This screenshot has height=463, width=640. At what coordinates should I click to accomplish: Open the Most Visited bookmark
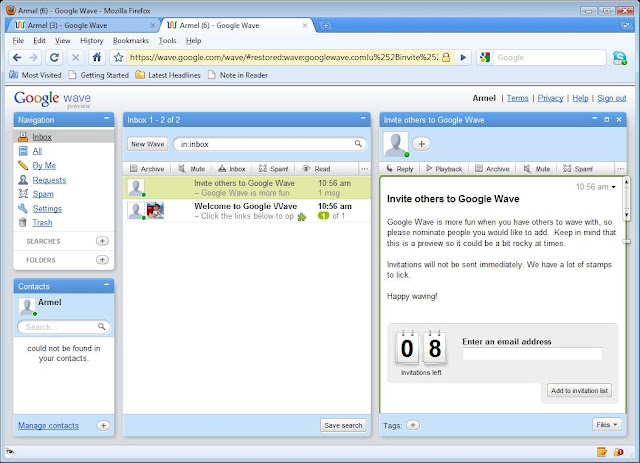coord(35,75)
